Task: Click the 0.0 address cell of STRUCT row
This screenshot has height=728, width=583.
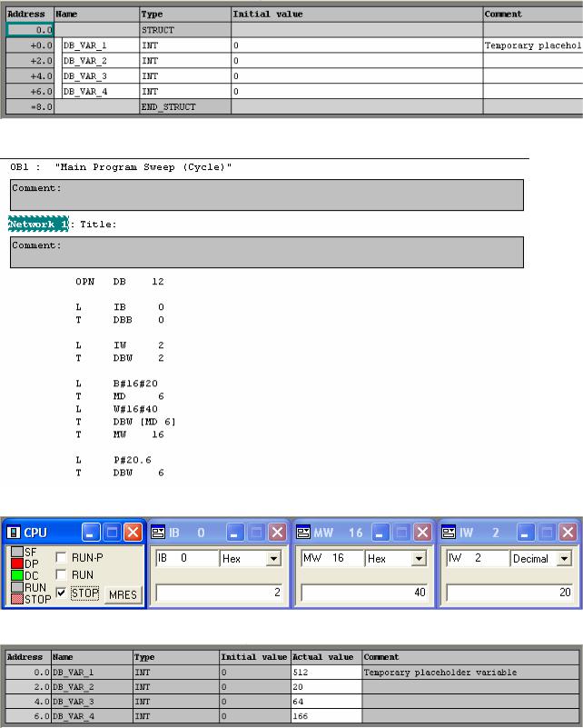Action: pos(31,30)
